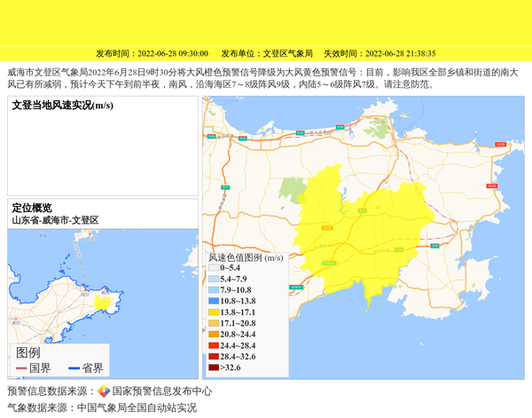Select the dark red >32.6 swatch
This screenshot has height=418, width=532.
point(214,367)
